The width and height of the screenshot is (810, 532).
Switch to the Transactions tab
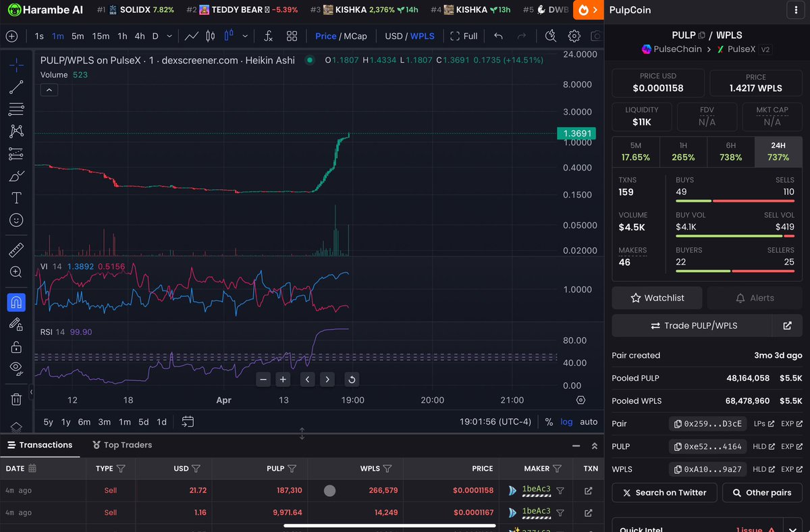click(39, 445)
